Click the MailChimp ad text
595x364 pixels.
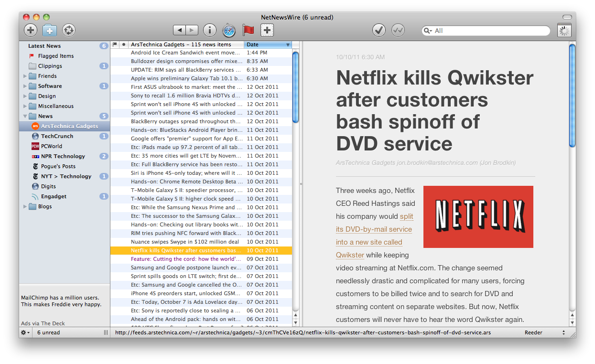click(x=61, y=301)
